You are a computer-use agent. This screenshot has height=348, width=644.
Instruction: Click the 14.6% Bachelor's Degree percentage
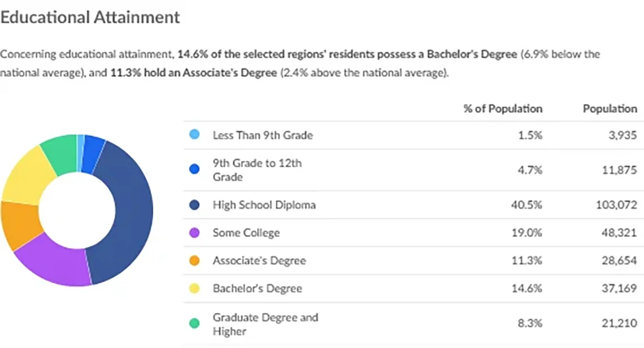pos(527,289)
